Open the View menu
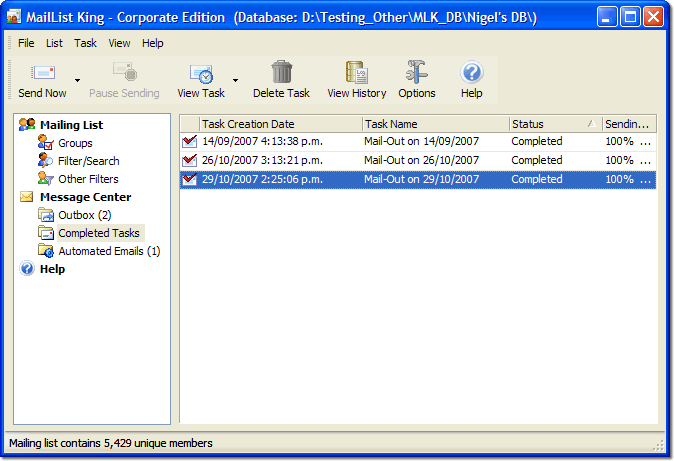This screenshot has height=461, width=674. pos(119,43)
